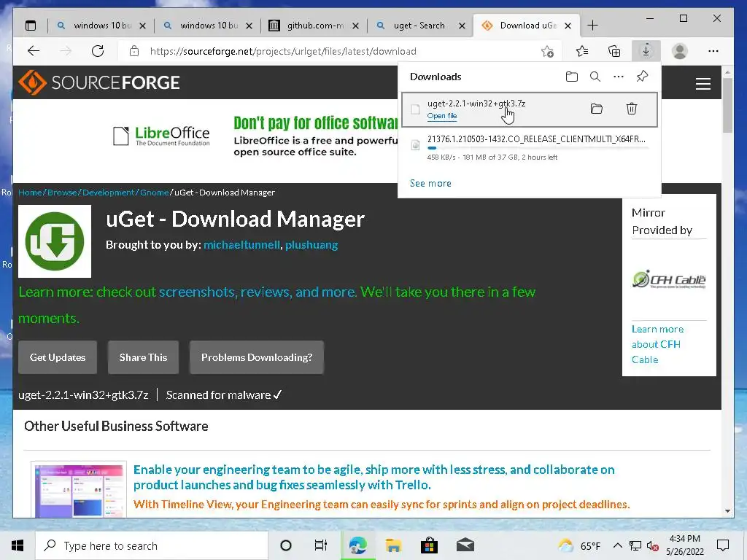This screenshot has width=747, height=560.
Task: Click the download progress bar of 21376.1 file
Action: click(538, 148)
